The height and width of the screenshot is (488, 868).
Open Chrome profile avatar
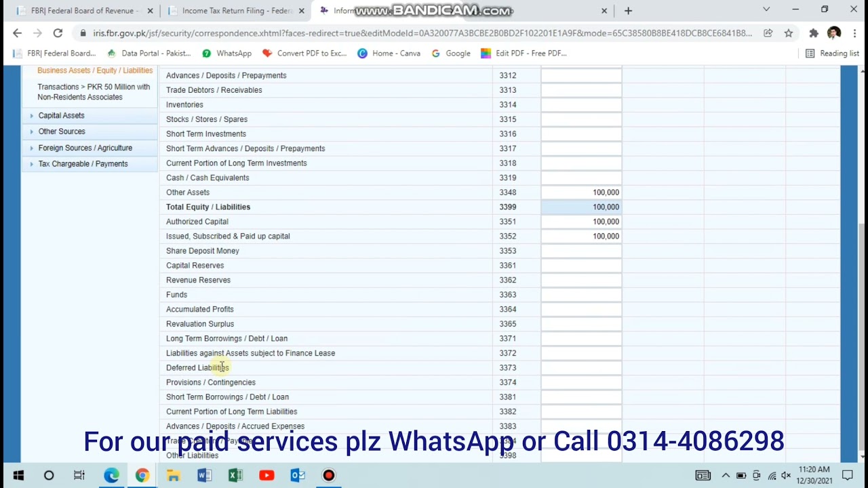pos(834,33)
